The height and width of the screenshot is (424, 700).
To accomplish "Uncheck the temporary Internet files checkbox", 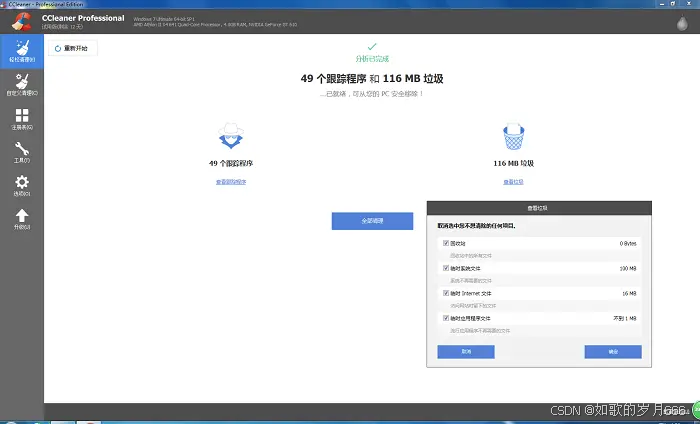I will [x=446, y=293].
